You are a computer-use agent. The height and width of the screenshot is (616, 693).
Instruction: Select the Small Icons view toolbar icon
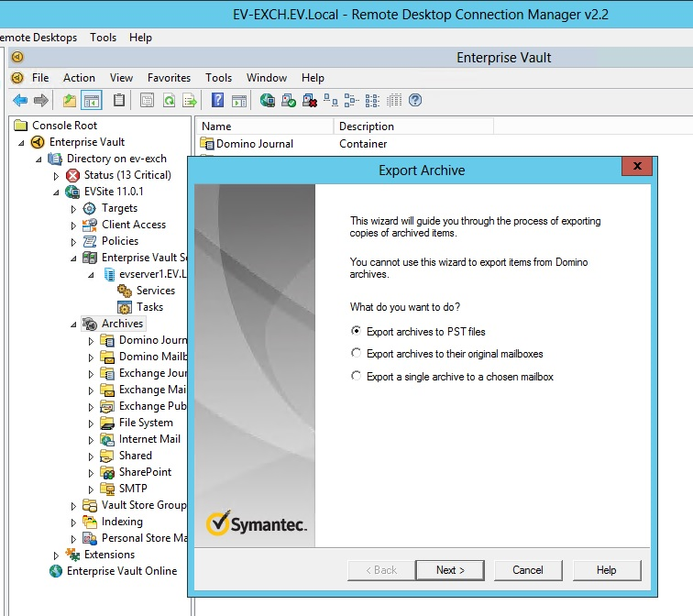coord(352,100)
